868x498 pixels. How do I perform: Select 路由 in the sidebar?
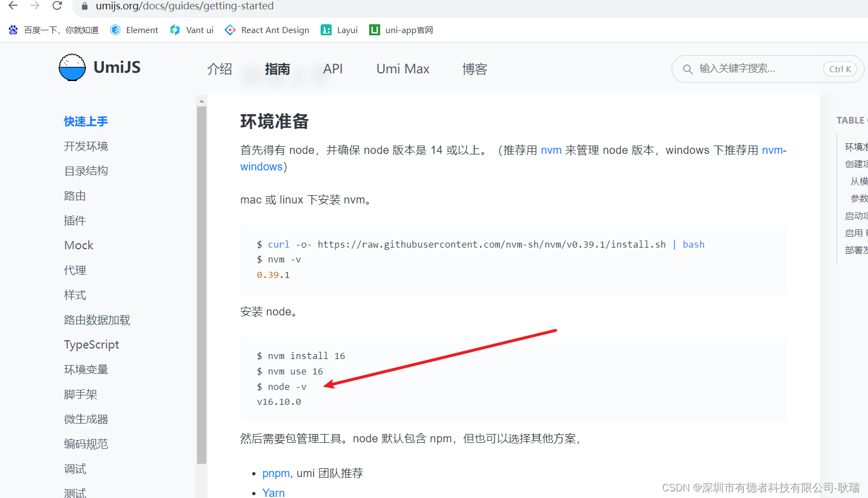point(75,196)
